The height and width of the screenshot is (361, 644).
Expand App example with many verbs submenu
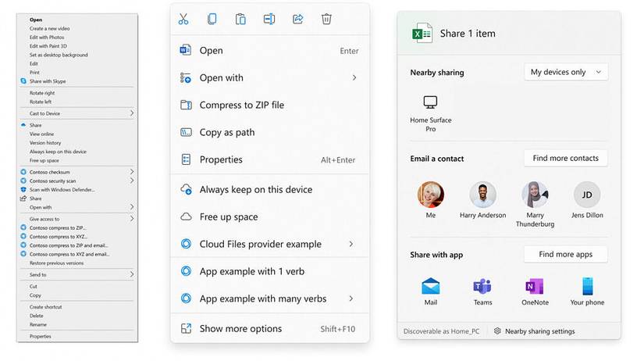(x=350, y=298)
